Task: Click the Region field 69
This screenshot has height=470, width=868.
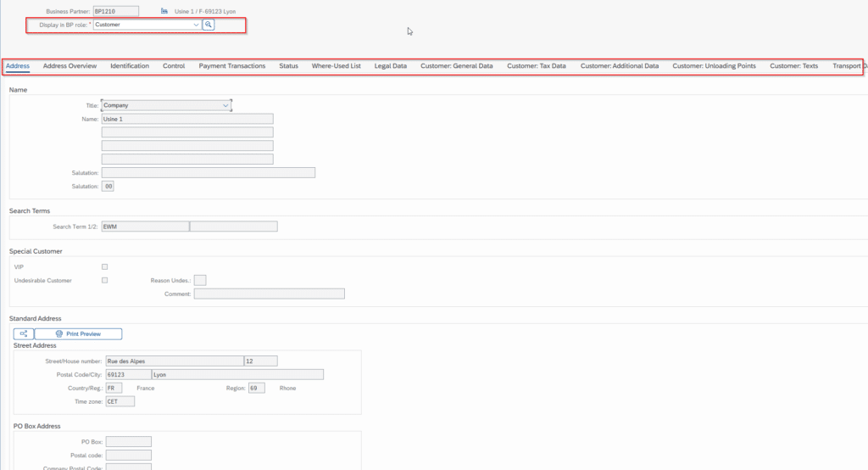Action: (256, 388)
